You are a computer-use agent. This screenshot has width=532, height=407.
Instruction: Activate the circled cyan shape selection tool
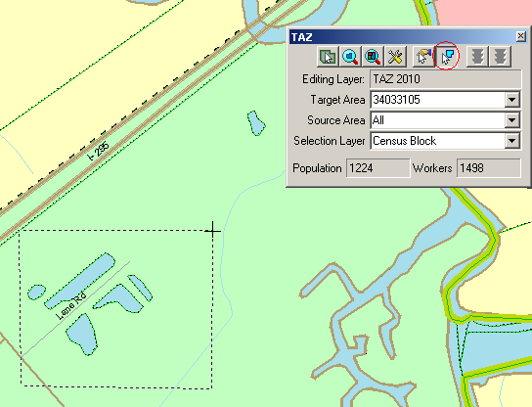click(447, 57)
